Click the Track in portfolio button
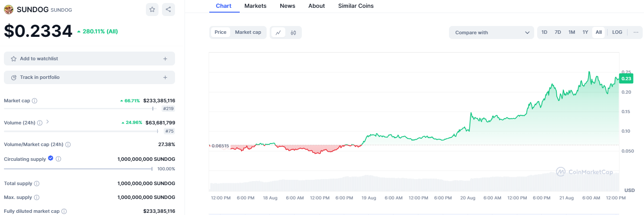Viewport: 644px width, 215px height. tap(89, 77)
